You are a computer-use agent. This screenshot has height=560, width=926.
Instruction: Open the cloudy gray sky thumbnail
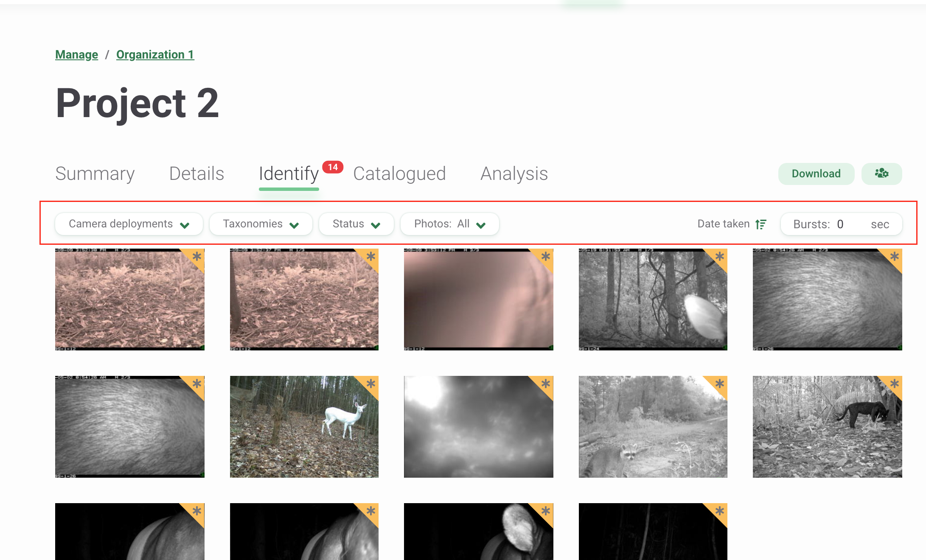pyautogui.click(x=479, y=427)
